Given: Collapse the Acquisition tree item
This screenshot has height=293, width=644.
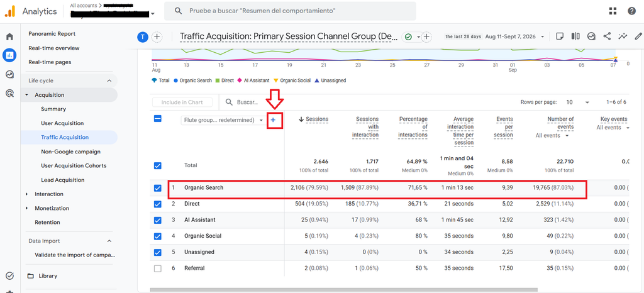Looking at the screenshot, I should [27, 95].
